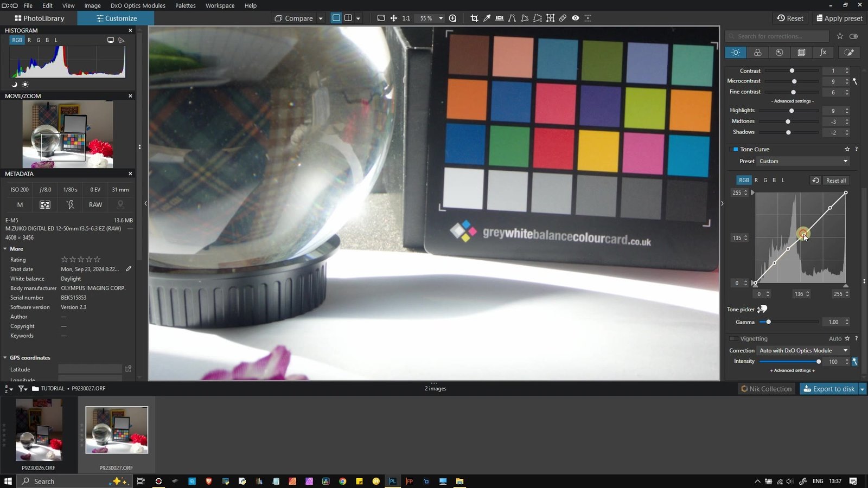
Task: Close the Histogram palette
Action: pyautogui.click(x=130, y=30)
